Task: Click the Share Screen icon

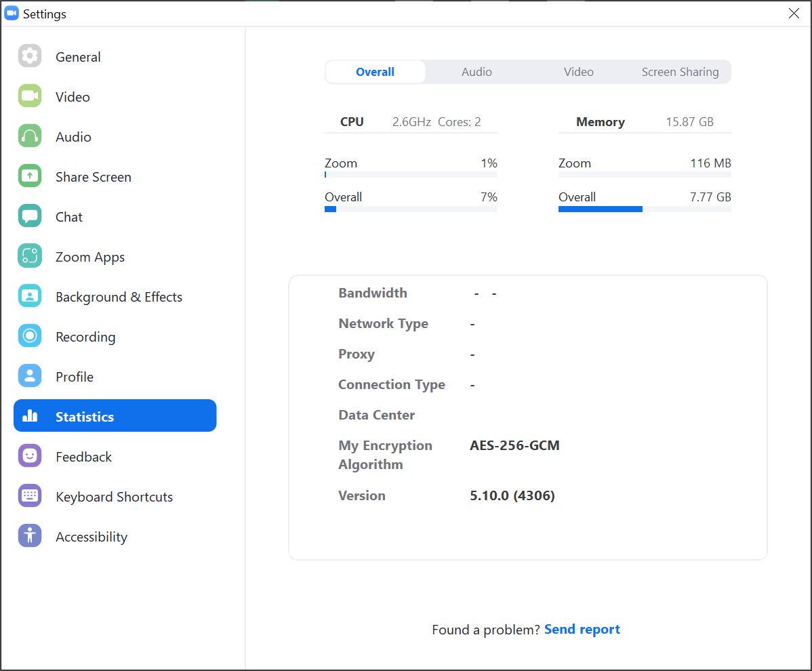Action: point(30,176)
